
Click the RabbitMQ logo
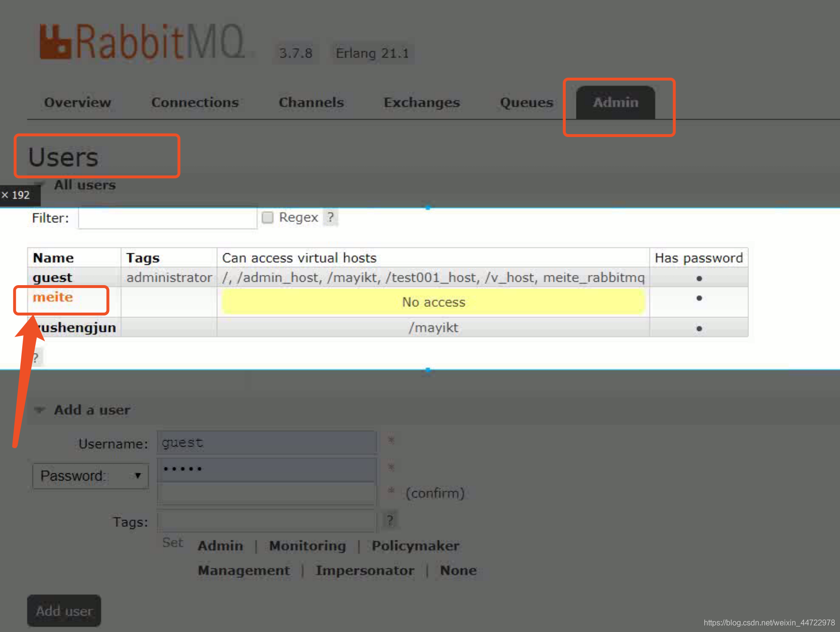142,42
